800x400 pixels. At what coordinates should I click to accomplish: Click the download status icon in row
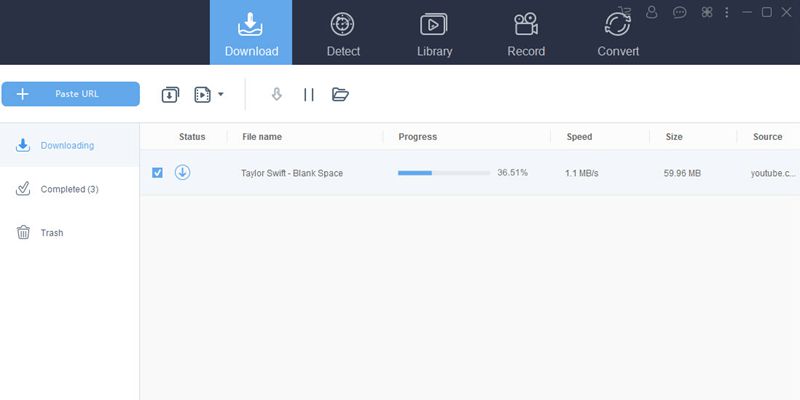pos(182,173)
